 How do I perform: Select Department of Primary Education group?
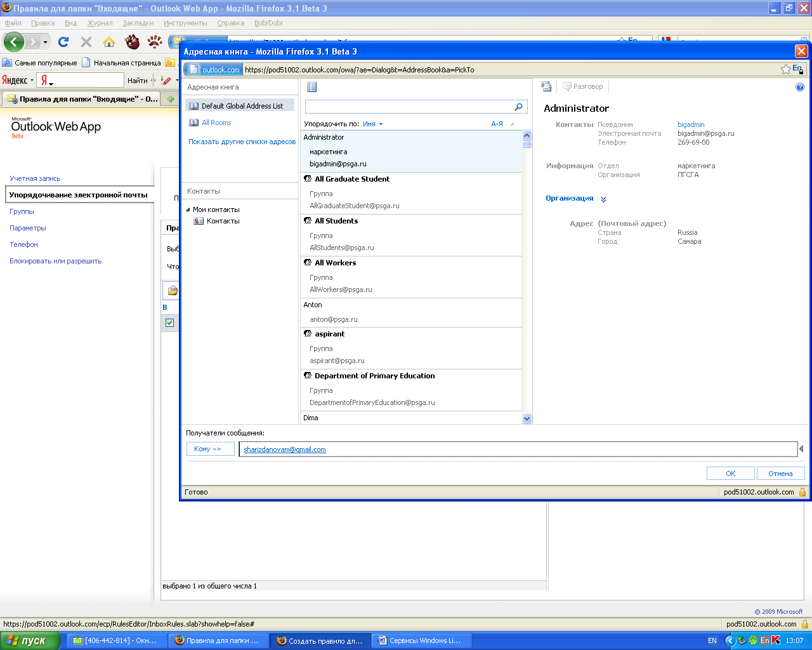[411, 390]
